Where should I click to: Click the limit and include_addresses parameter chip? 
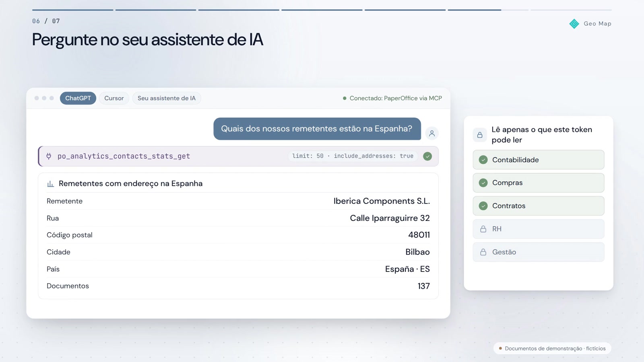(x=353, y=156)
